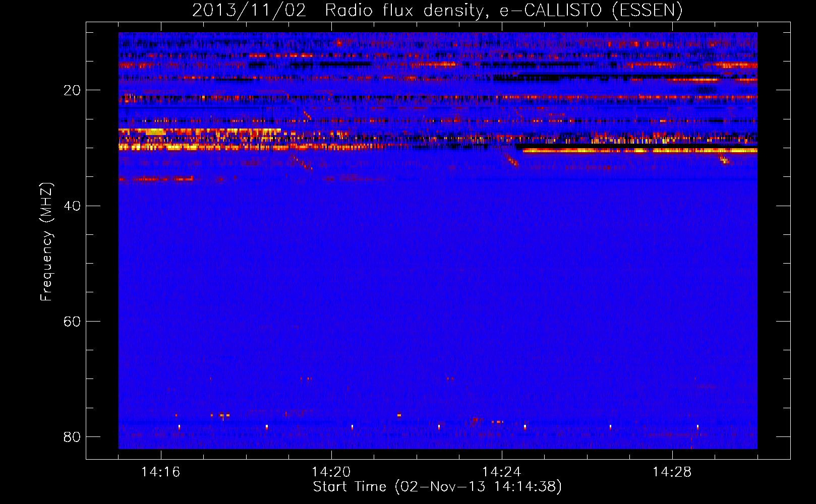This screenshot has height=504, width=816.
Task: Click the 14:16 time tick label
Action: click(160, 472)
